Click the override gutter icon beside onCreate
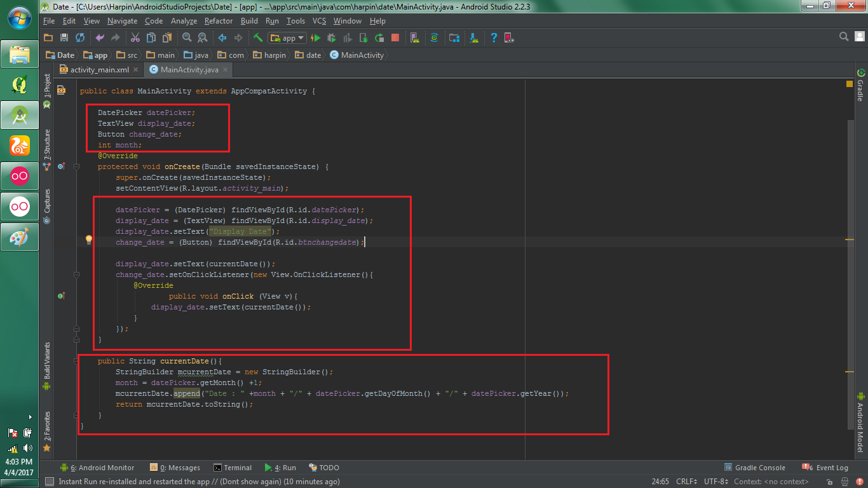 pos(61,166)
